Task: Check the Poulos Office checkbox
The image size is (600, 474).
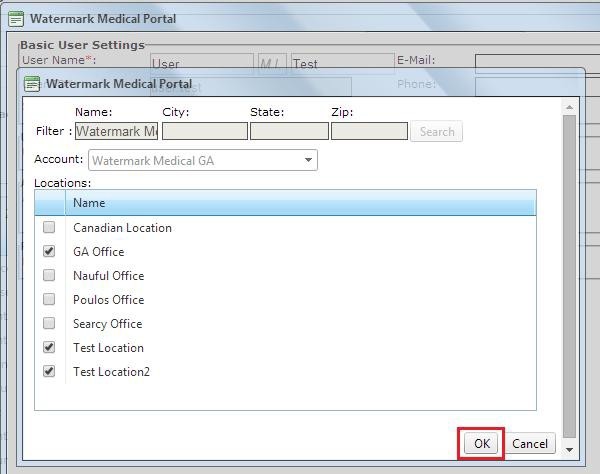Action: pyautogui.click(x=49, y=299)
